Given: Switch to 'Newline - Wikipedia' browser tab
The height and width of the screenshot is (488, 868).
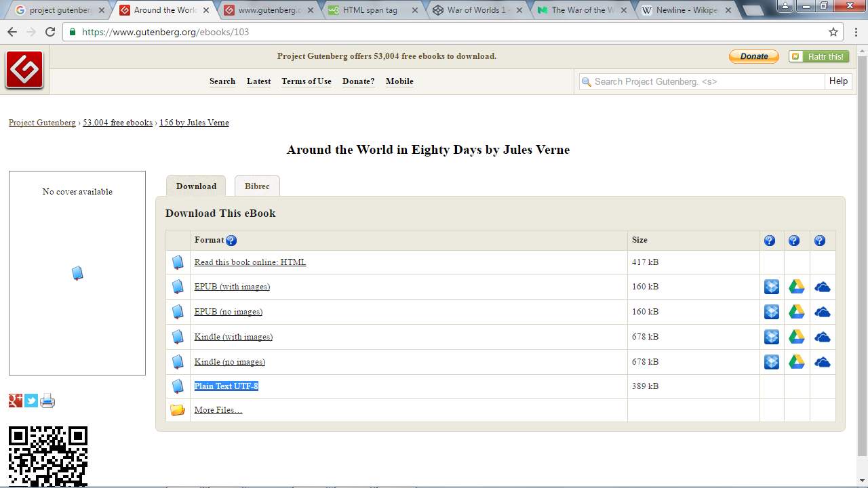Looking at the screenshot, I should point(685,10).
